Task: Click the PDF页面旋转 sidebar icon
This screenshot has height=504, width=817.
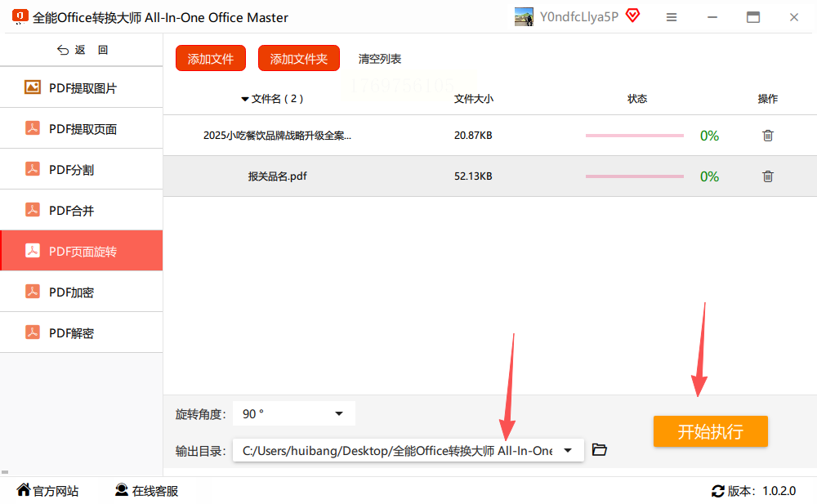Action: (33, 251)
